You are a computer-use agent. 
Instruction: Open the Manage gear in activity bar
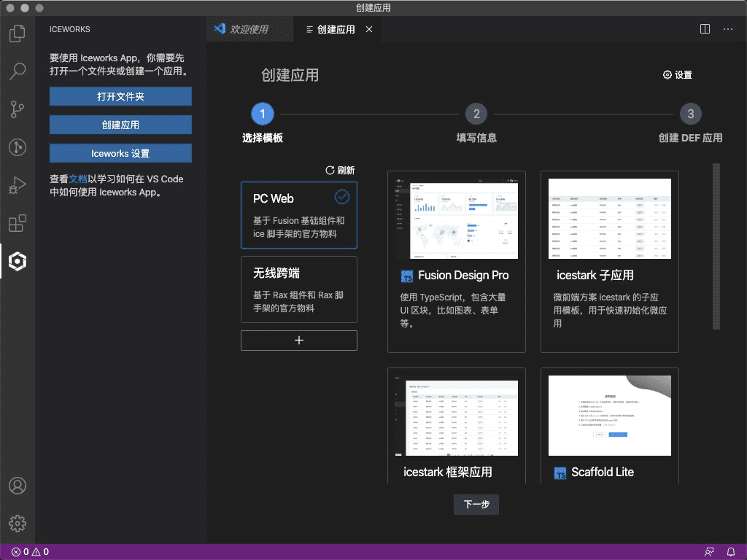[x=18, y=524]
